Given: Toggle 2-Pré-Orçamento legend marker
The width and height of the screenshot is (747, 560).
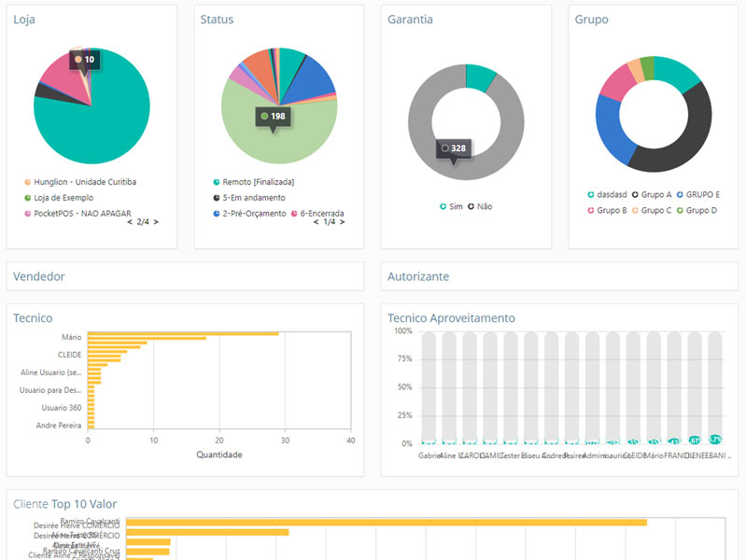Looking at the screenshot, I should [x=216, y=214].
